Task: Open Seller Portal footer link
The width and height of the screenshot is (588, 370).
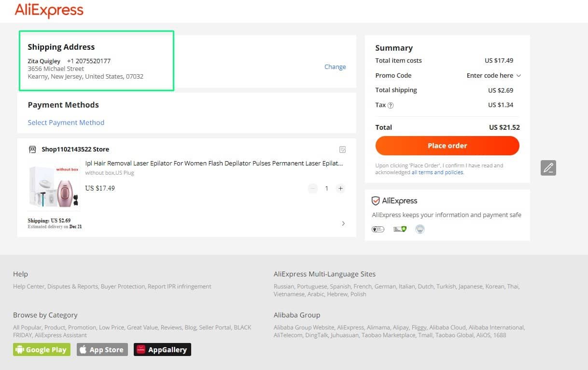Action: [x=215, y=328]
